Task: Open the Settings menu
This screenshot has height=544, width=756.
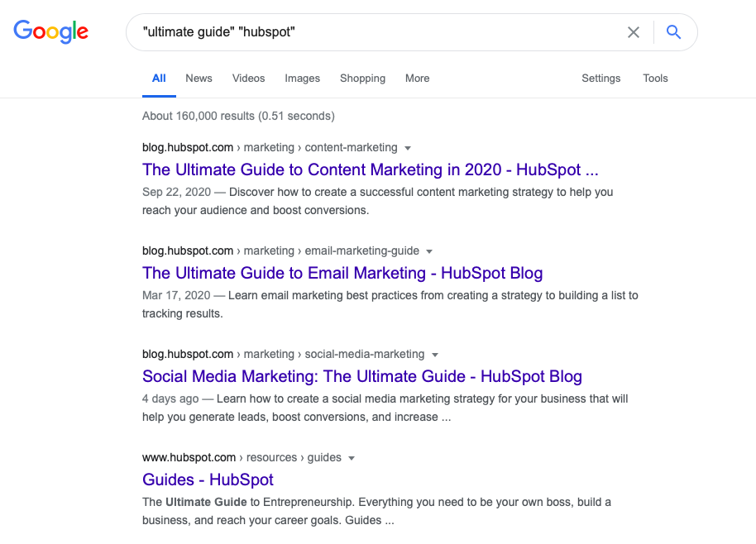Action: pyautogui.click(x=600, y=79)
